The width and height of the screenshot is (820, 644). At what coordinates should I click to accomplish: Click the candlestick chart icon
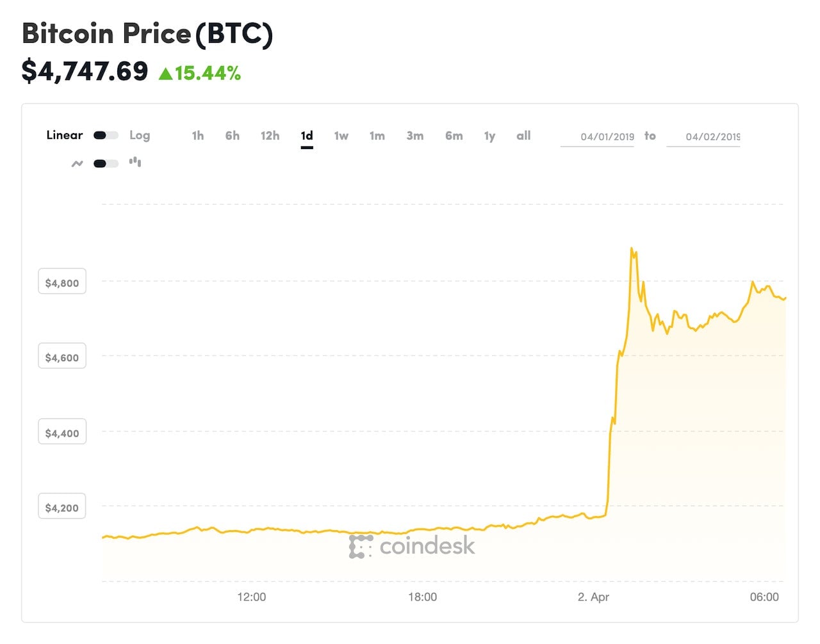[135, 163]
